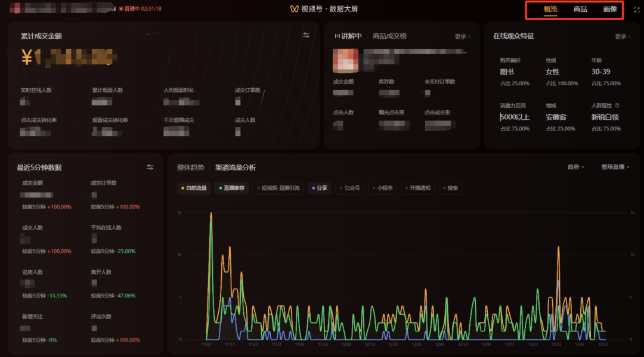Viewport: 644px width, 357px height.
Task: Click the fullscreen icon at top right
Action: tap(637, 10)
